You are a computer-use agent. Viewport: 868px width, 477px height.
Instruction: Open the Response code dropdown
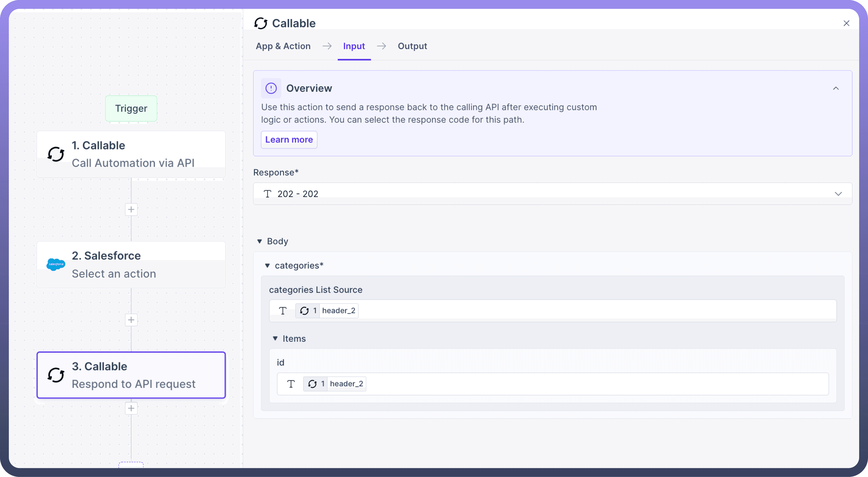838,194
